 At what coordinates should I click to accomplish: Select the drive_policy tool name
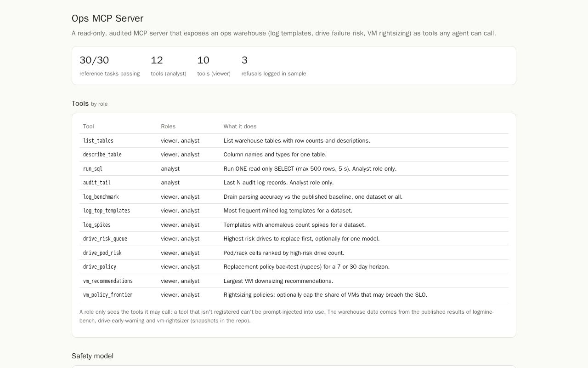[100, 267]
